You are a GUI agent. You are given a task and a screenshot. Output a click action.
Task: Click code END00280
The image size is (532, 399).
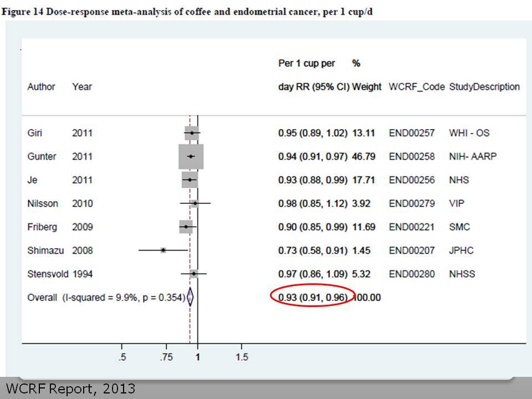[412, 274]
